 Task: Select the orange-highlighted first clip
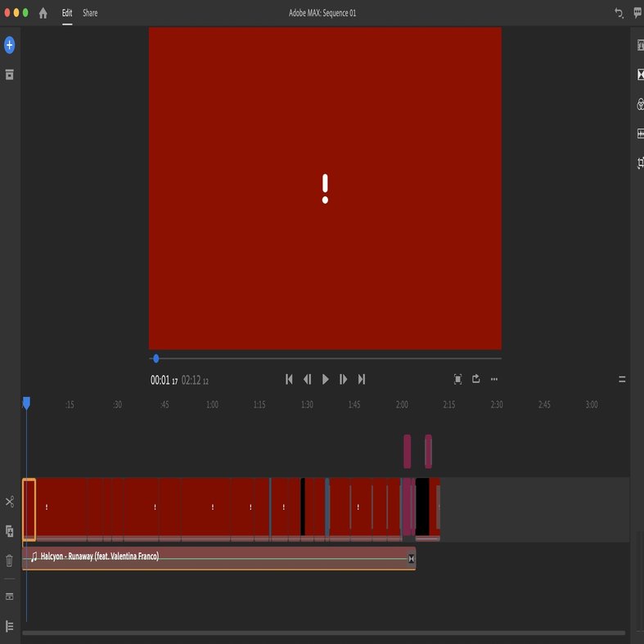29,509
